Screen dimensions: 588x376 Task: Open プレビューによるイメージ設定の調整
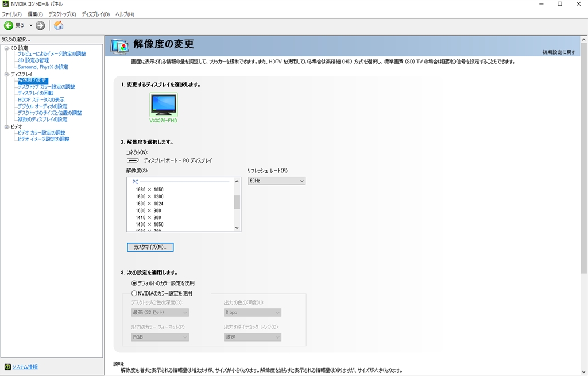[x=52, y=53]
